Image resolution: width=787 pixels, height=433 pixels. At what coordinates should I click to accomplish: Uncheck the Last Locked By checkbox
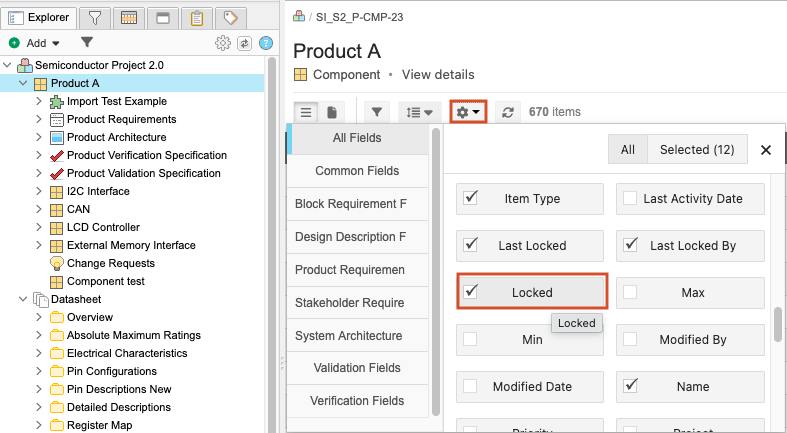[x=629, y=245]
